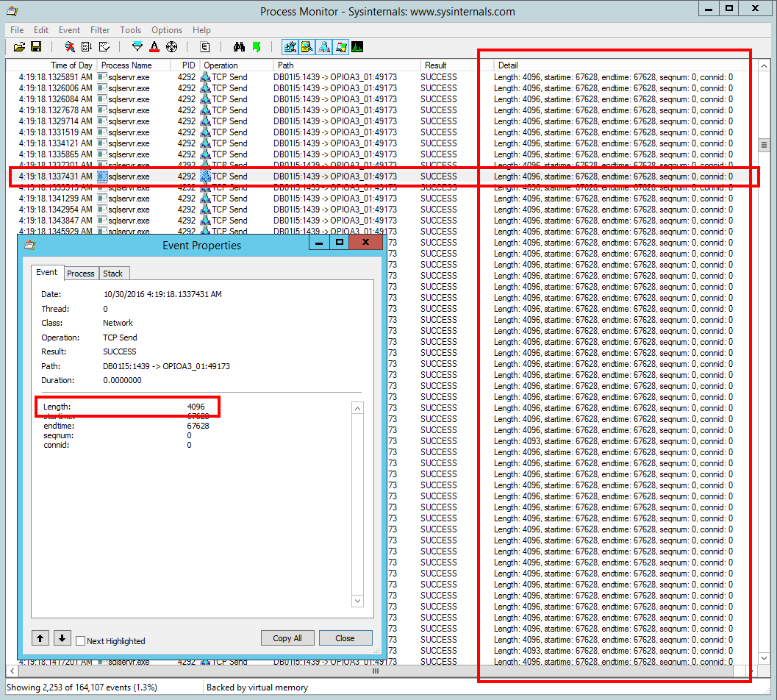777x700 pixels.
Task: Click the horizontal scrollbar thumb
Action: (x=376, y=671)
